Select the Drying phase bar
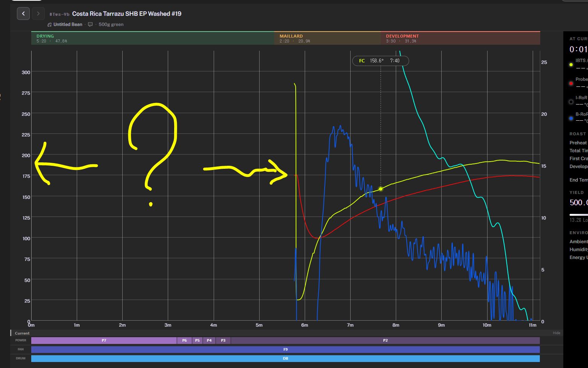Viewport: 588px width, 368px height. click(x=153, y=38)
